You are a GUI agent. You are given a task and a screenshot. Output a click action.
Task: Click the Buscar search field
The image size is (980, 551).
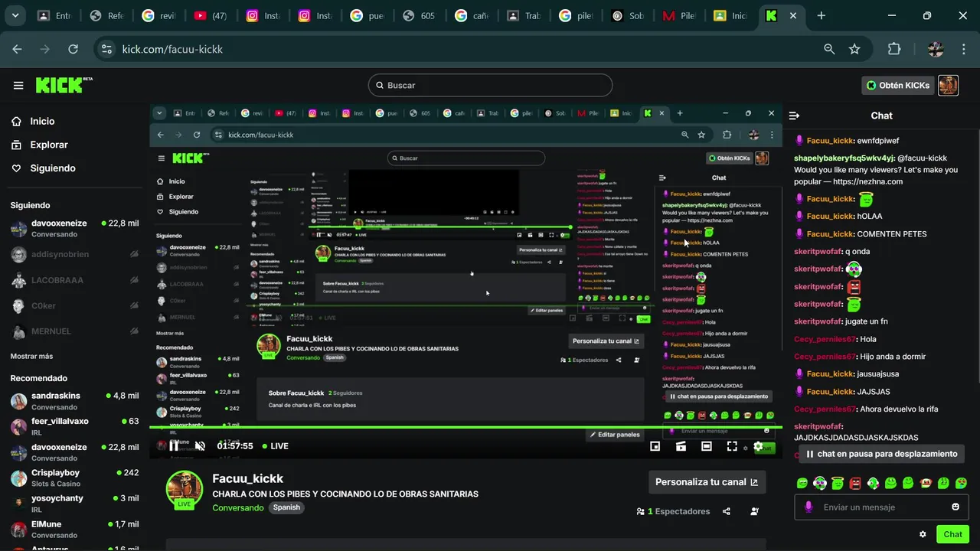coord(490,85)
